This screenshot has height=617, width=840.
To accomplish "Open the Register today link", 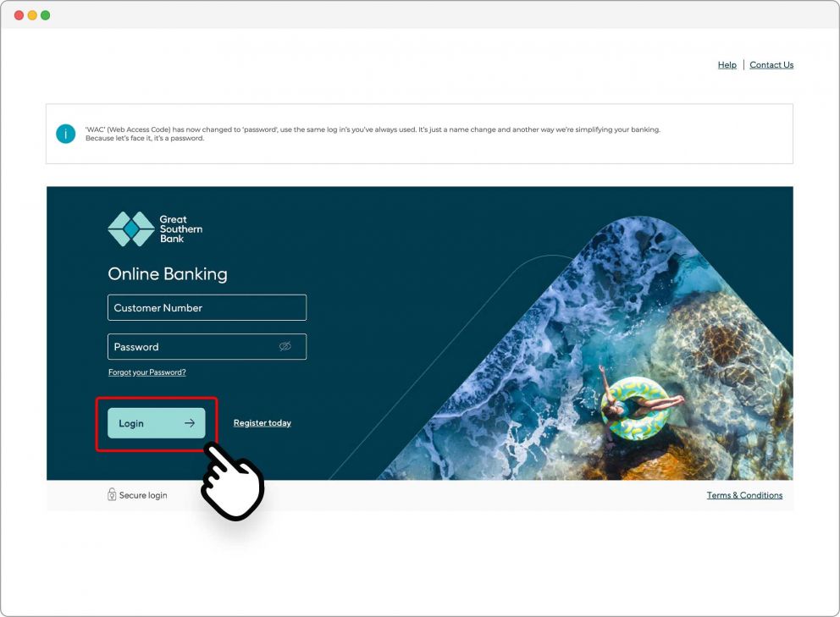I will tap(262, 423).
